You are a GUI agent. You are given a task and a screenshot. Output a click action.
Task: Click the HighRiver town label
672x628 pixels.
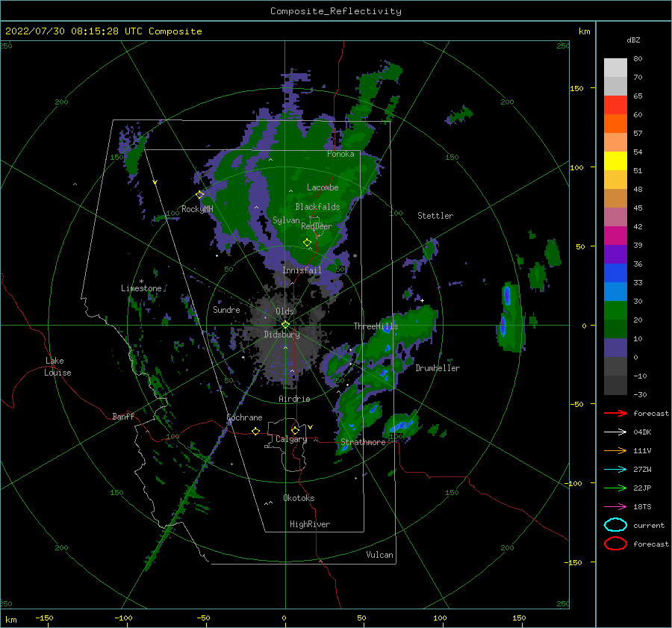[310, 524]
